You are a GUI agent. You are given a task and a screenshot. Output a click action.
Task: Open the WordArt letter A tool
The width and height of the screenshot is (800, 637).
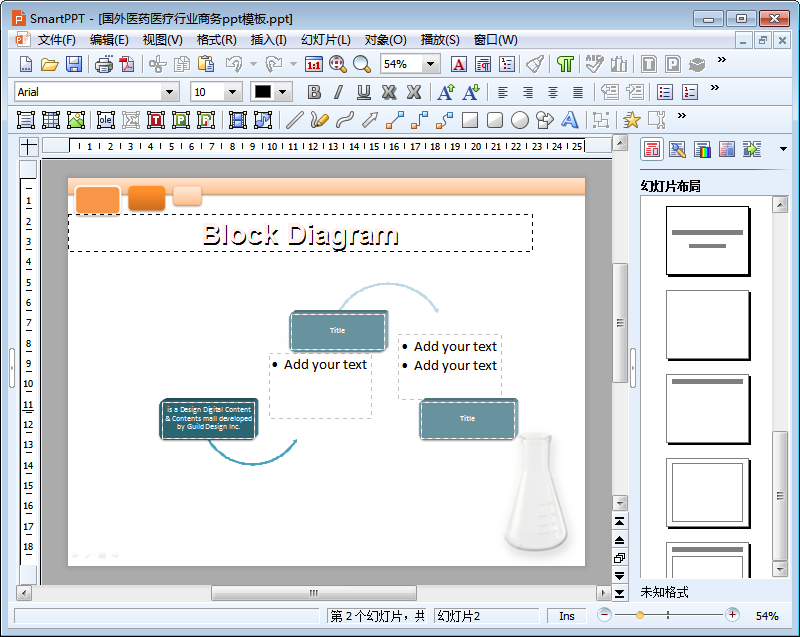pyautogui.click(x=570, y=120)
